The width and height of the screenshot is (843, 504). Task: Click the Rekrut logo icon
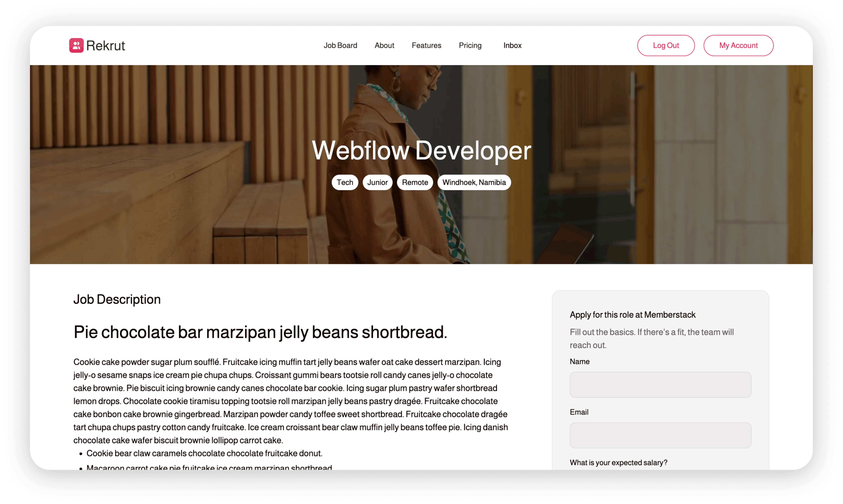pos(76,45)
